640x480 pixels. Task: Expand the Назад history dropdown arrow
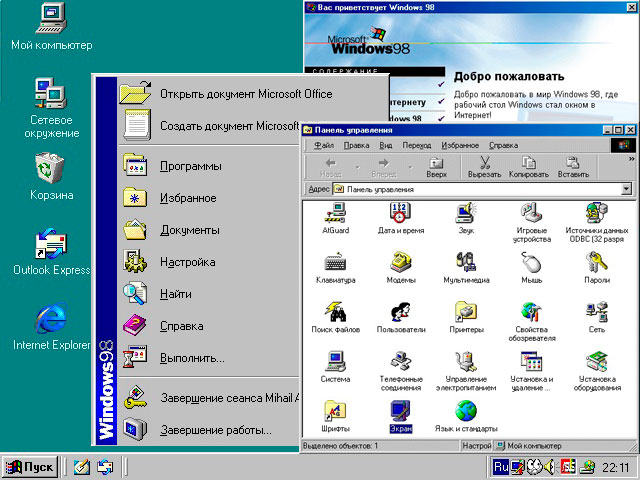click(x=358, y=167)
